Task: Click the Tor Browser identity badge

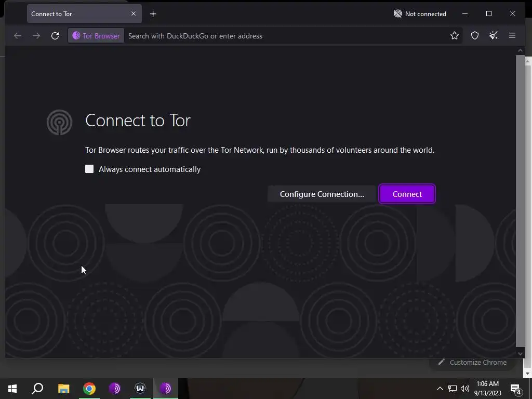Action: point(96,36)
